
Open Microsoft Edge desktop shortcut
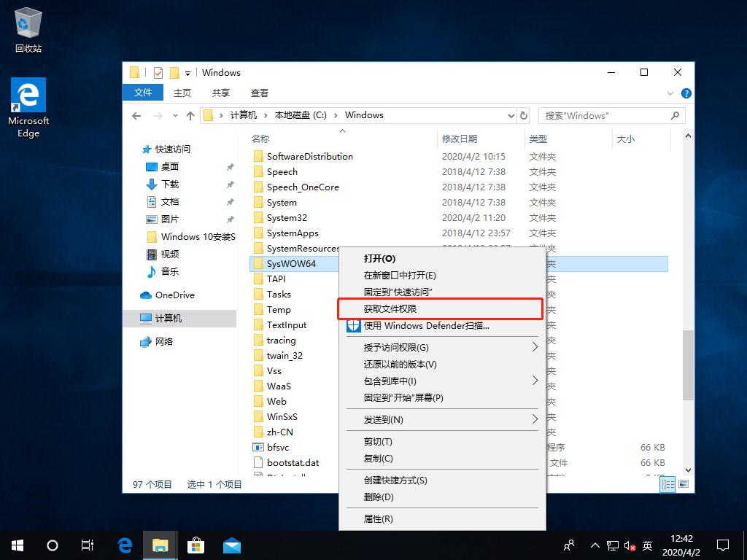point(28,108)
